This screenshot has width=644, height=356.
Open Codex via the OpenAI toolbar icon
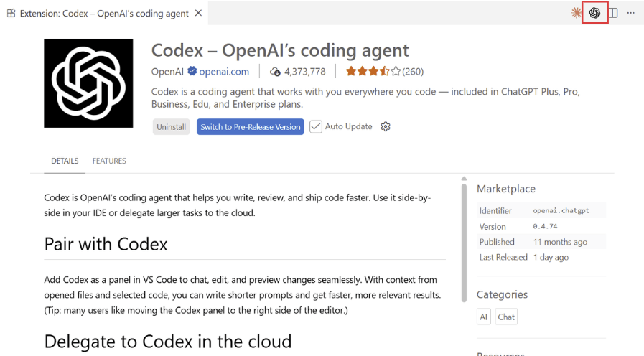click(x=594, y=13)
